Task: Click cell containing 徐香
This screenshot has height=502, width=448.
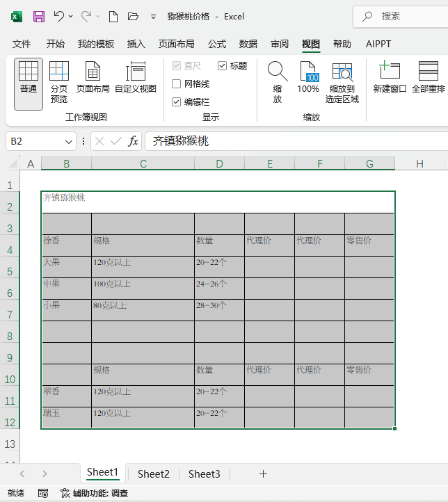Action: [x=66, y=245]
